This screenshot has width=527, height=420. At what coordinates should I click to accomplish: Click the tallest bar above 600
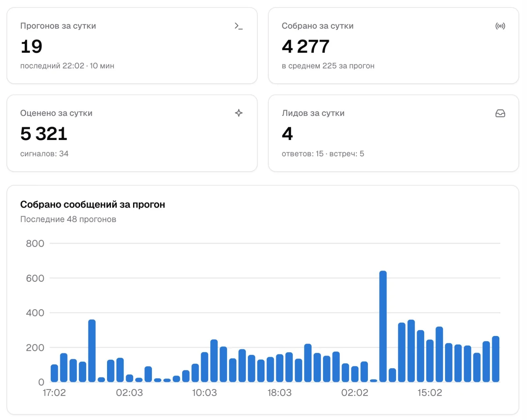383,326
